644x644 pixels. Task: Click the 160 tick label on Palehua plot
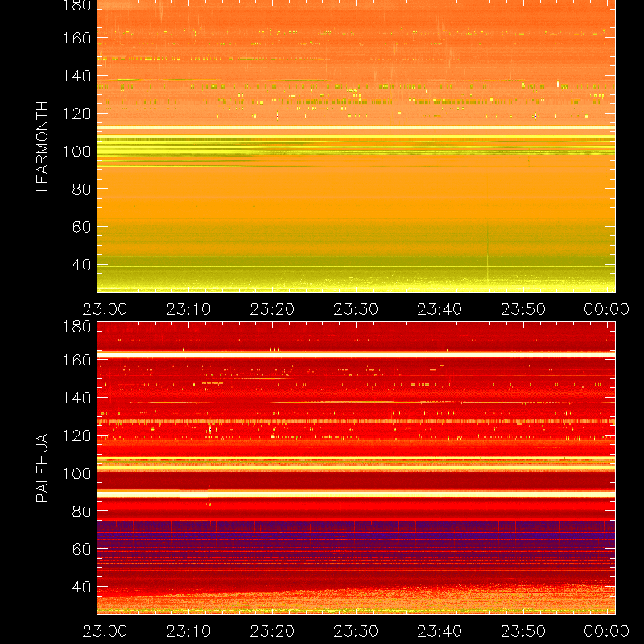[76, 360]
